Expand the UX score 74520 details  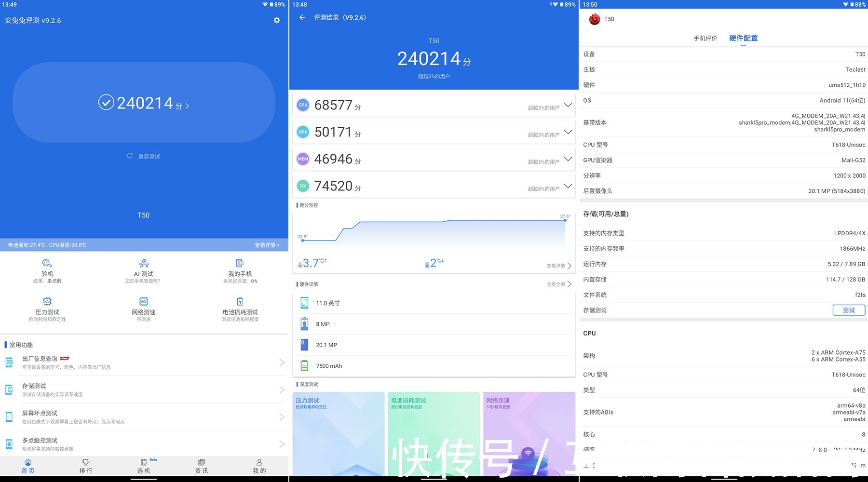[x=568, y=186]
